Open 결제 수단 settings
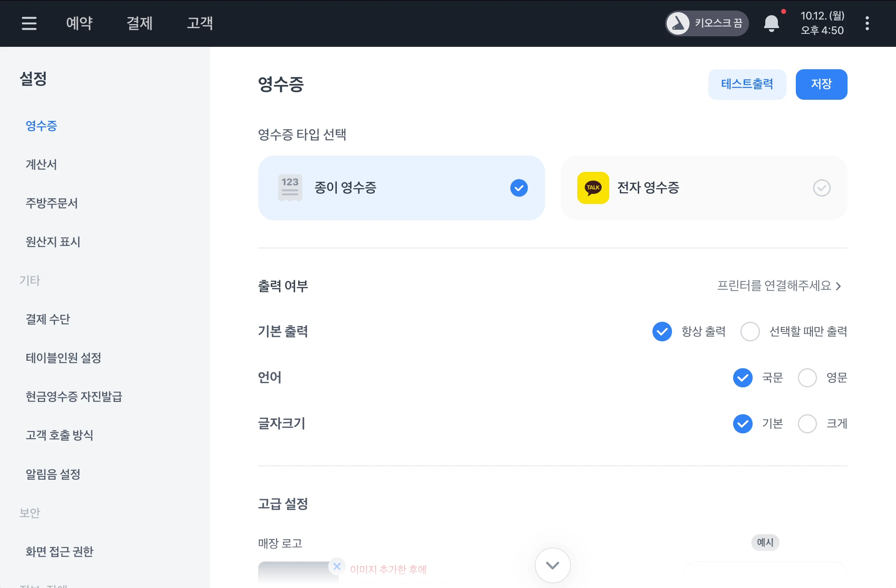This screenshot has width=896, height=588. [x=48, y=319]
